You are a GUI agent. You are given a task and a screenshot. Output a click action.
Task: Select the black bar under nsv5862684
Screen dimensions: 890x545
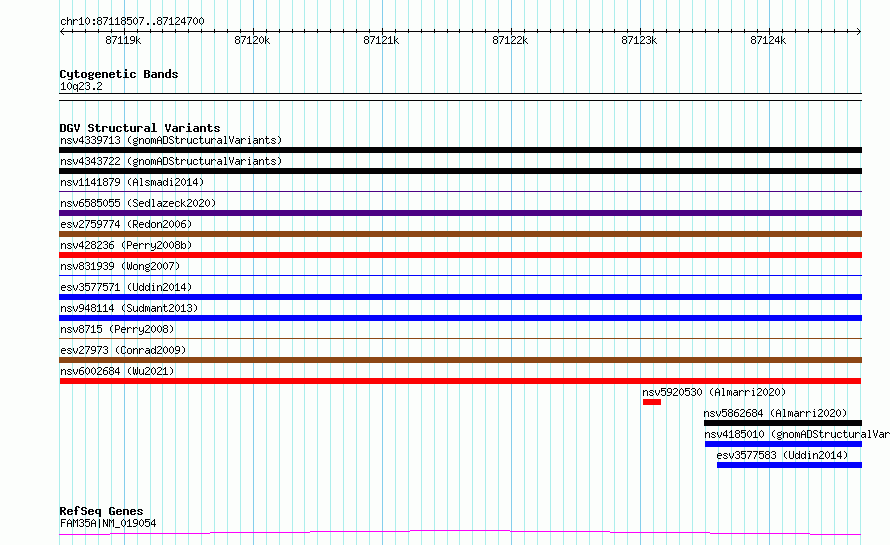(783, 423)
